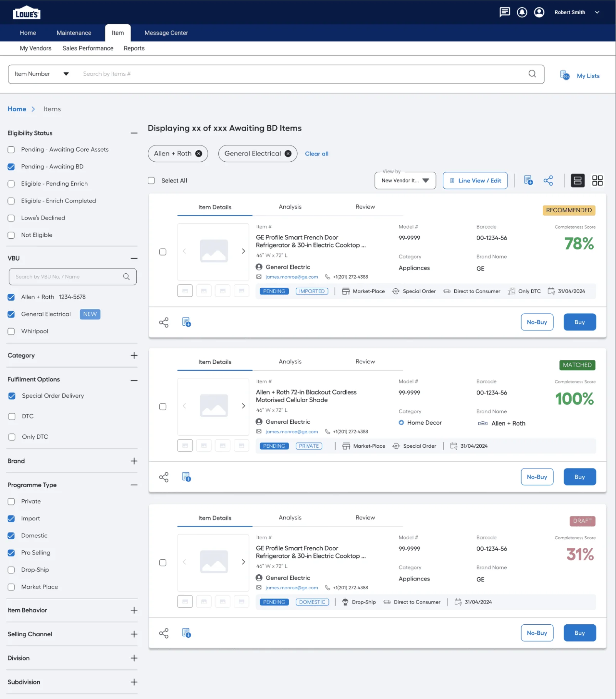Screen dimensions: 616x699
Task: Open the messages chat icon in header
Action: (x=504, y=12)
